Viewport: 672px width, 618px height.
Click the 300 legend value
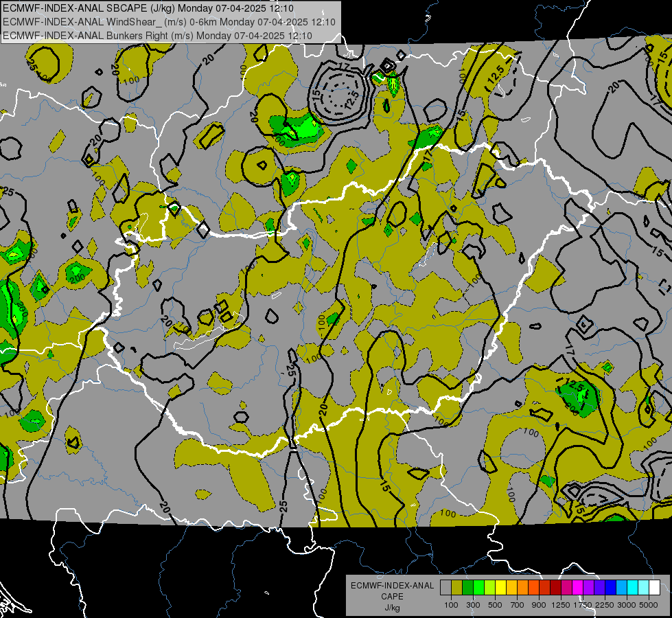[x=473, y=605]
